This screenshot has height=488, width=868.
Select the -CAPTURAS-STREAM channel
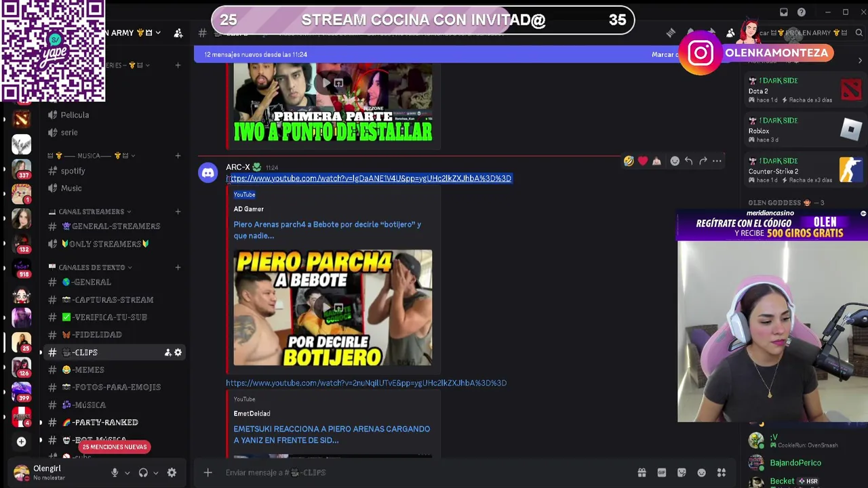[109, 300]
